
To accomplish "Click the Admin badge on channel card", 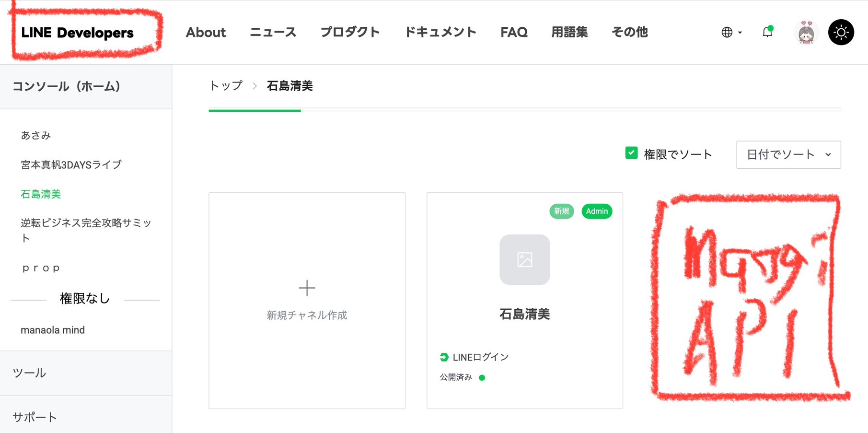I will coord(597,211).
